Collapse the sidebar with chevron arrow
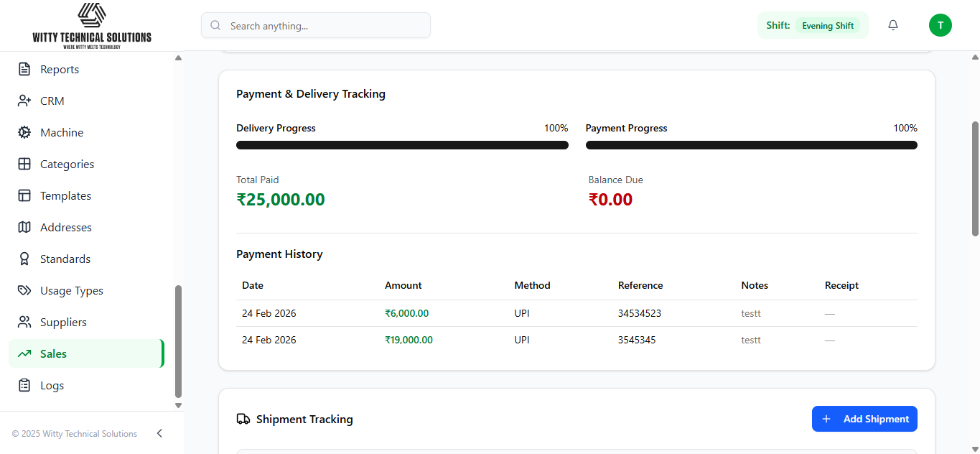This screenshot has width=980, height=454. click(x=159, y=433)
